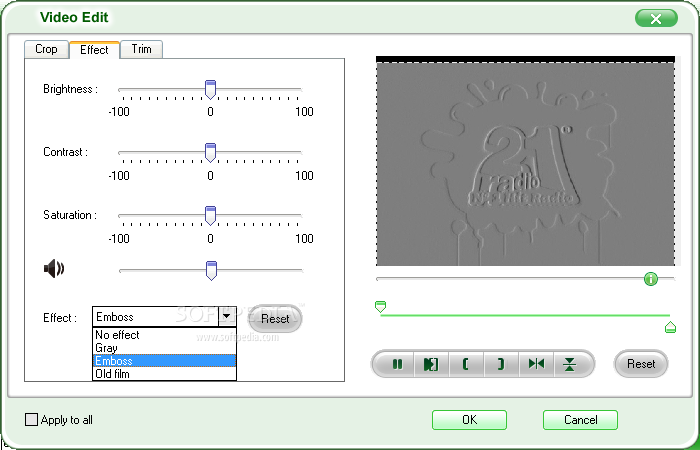
Task: Click the green playback position knob
Action: [x=650, y=279]
